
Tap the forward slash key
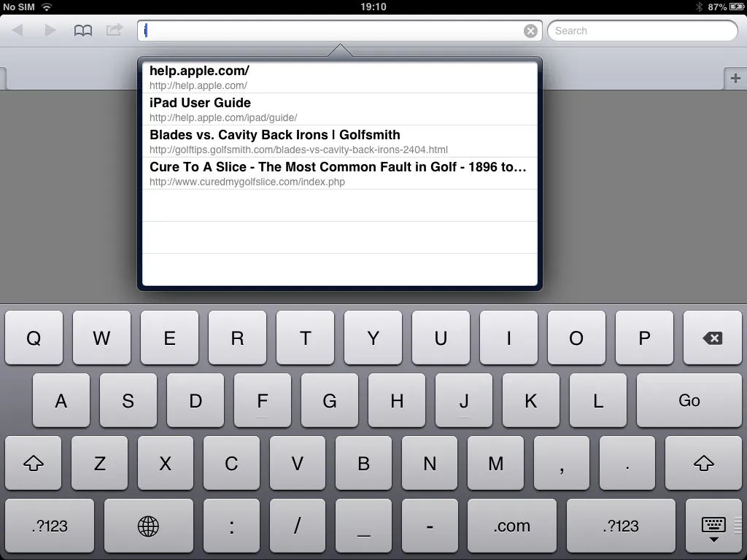click(297, 526)
